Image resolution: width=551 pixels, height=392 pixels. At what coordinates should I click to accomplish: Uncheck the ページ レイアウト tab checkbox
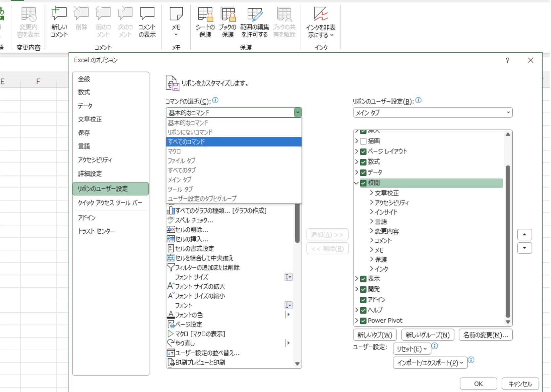coord(363,152)
